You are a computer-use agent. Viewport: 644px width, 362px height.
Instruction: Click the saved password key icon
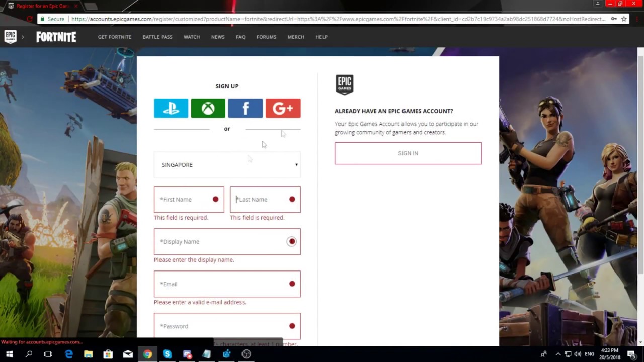coord(614,19)
